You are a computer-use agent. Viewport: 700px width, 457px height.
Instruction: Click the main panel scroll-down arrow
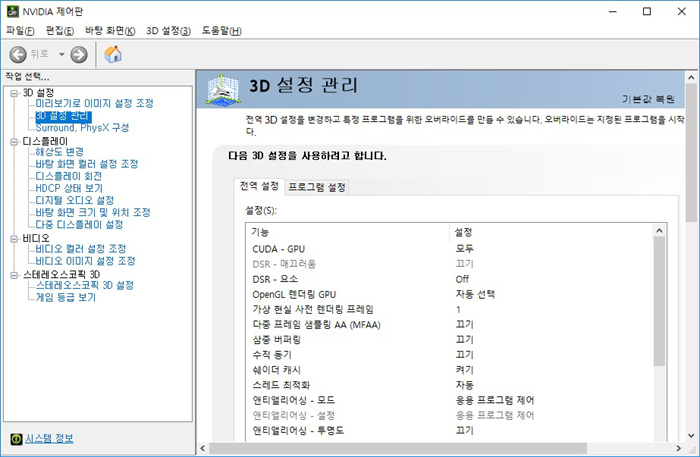[691, 436]
